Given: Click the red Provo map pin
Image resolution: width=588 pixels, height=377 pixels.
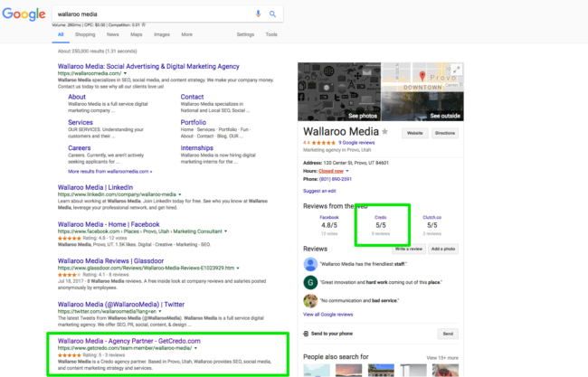Looking at the screenshot, I should (422, 76).
